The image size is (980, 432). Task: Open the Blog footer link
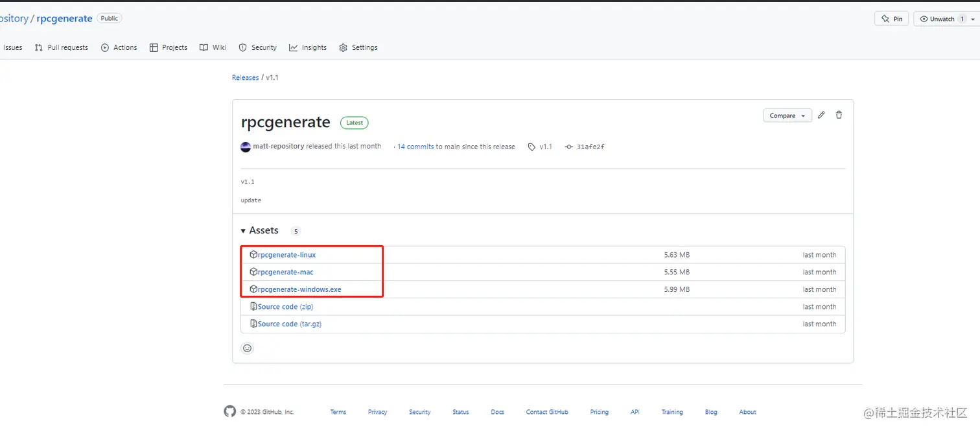[x=711, y=412]
